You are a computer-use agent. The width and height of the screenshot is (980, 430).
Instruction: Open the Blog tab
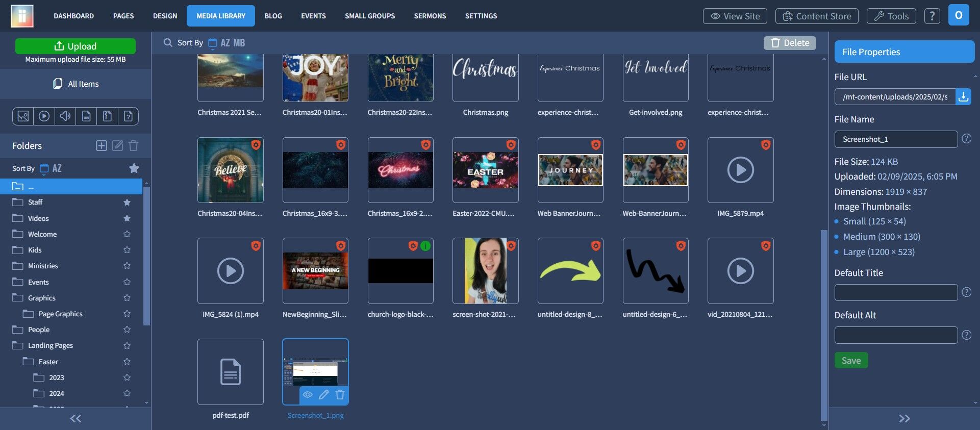point(273,16)
